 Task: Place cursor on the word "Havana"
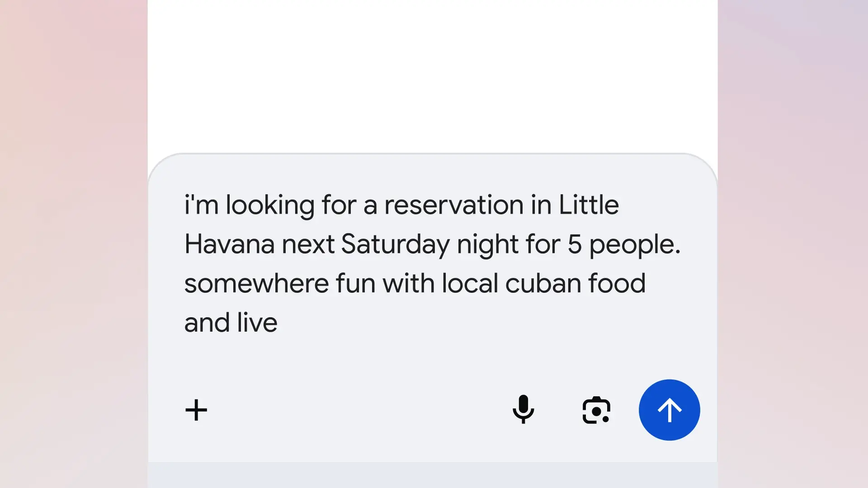click(x=229, y=244)
